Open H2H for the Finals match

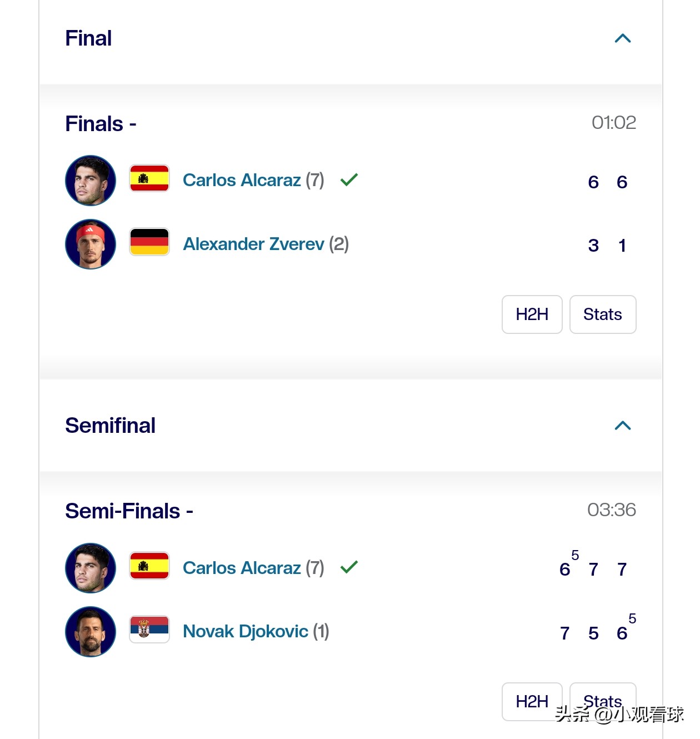coord(532,314)
